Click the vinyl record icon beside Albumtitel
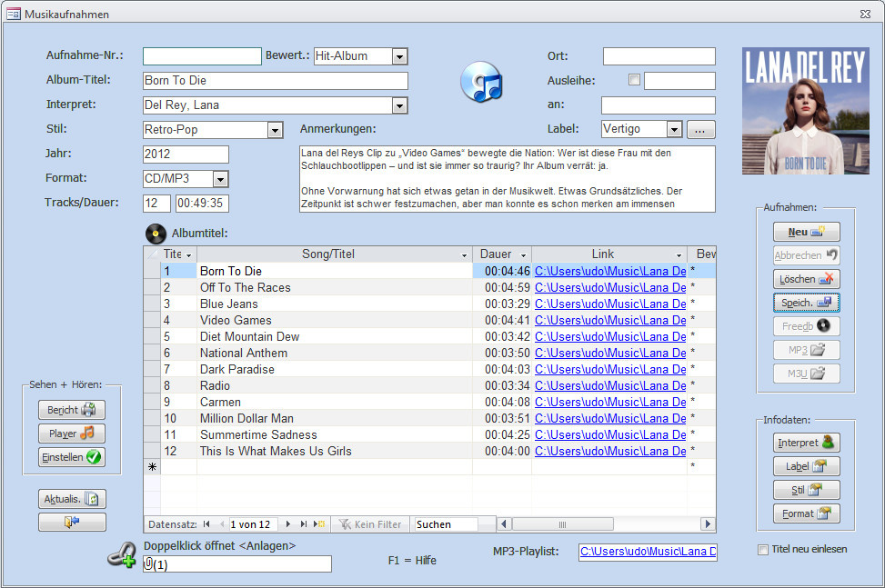 pyautogui.click(x=156, y=234)
